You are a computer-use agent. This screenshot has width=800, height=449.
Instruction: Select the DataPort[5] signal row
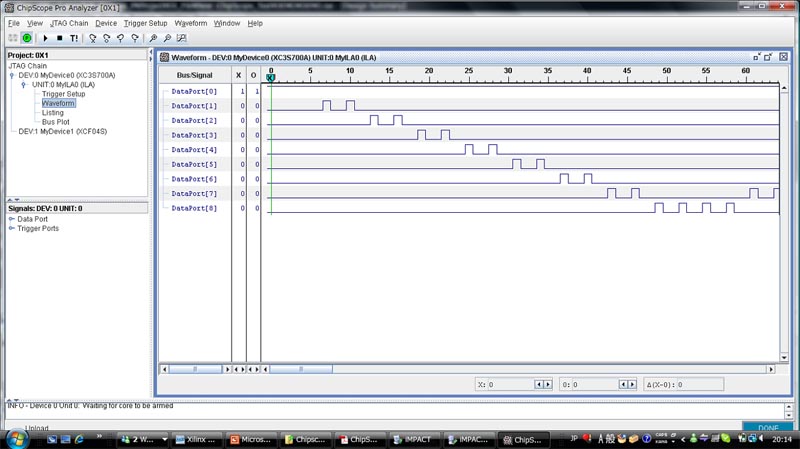click(x=194, y=164)
